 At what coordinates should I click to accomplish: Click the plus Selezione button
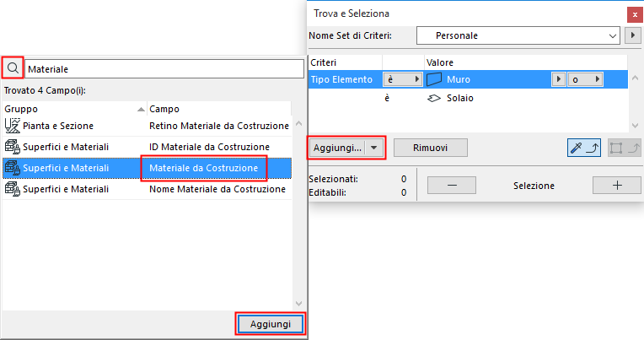tap(611, 185)
